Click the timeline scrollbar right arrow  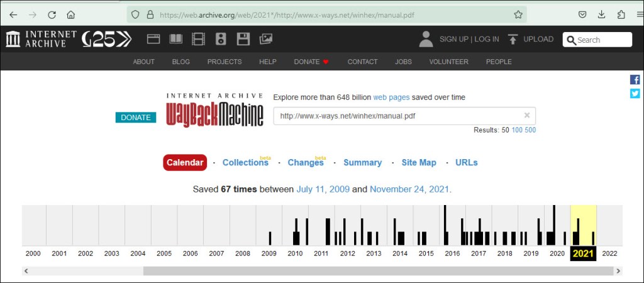click(618, 271)
